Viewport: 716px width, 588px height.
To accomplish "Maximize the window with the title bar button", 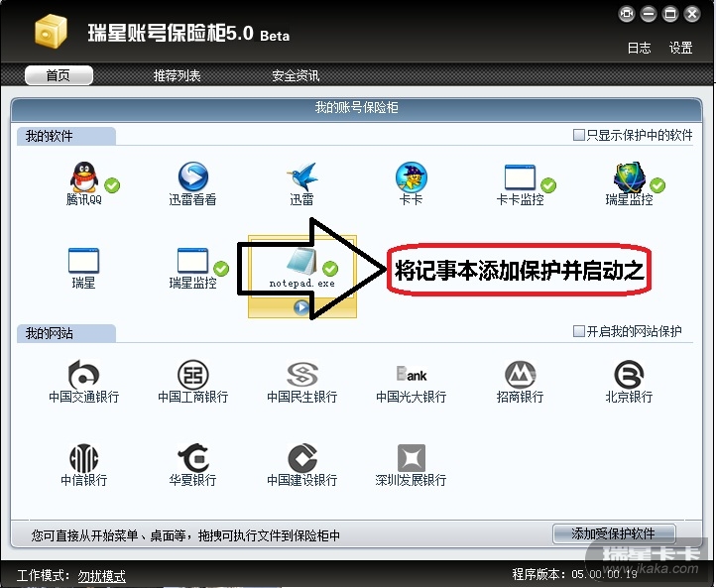I will click(x=669, y=14).
